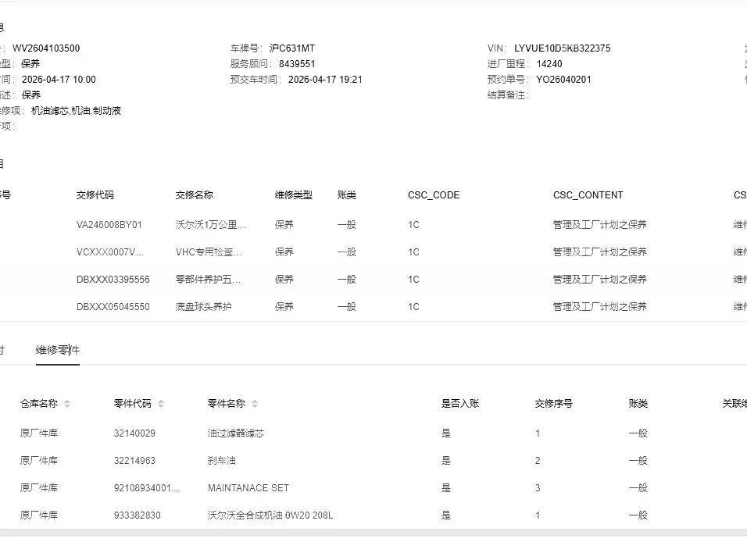Click 零件名称 column header text
The image size is (747, 560).
click(x=227, y=404)
